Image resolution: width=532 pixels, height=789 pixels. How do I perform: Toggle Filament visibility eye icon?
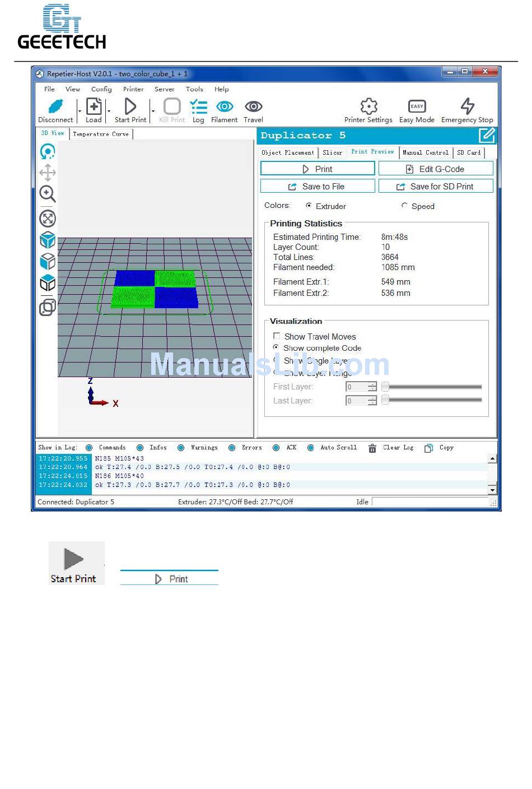click(225, 106)
